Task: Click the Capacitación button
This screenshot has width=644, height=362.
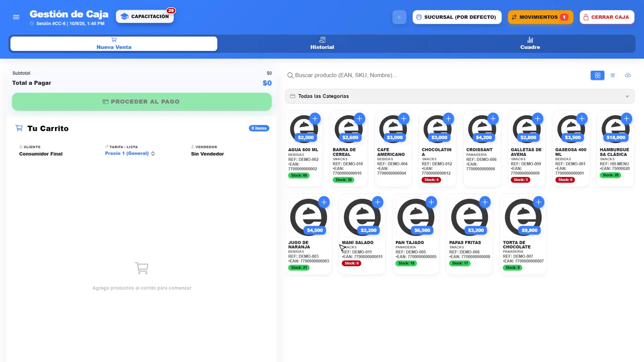Action: coord(145,16)
